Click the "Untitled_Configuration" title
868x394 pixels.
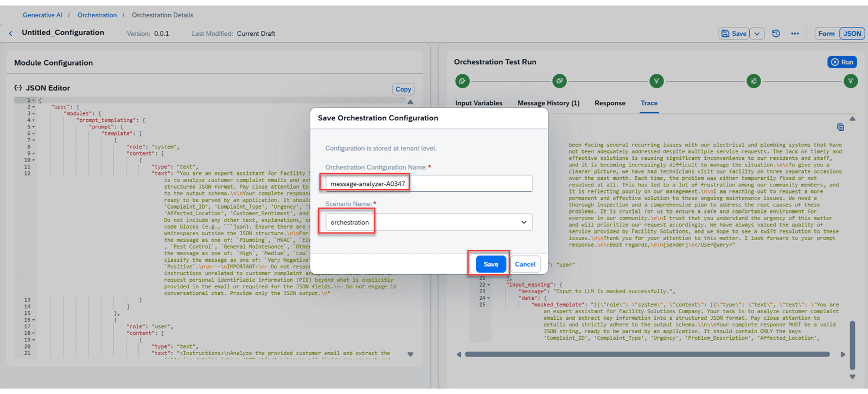tap(63, 33)
